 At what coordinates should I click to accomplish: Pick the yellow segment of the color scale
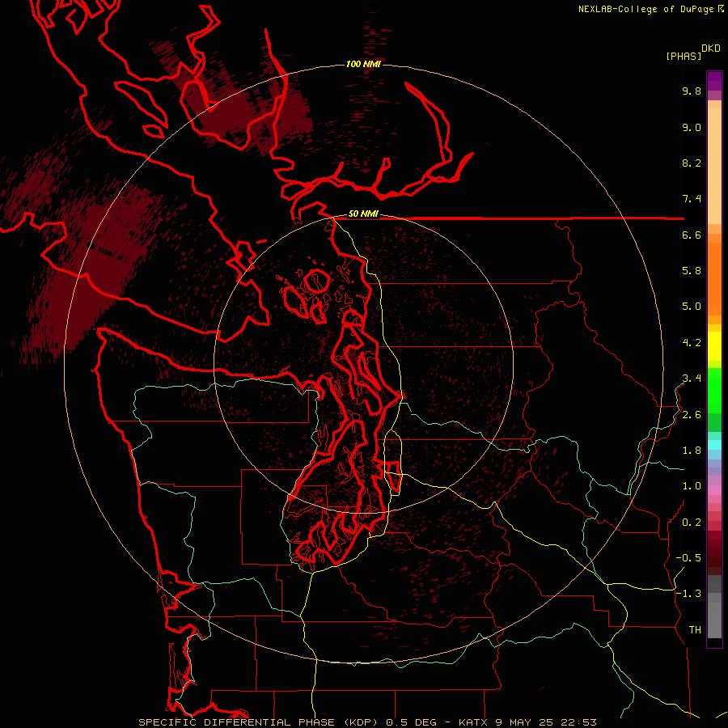714,346
